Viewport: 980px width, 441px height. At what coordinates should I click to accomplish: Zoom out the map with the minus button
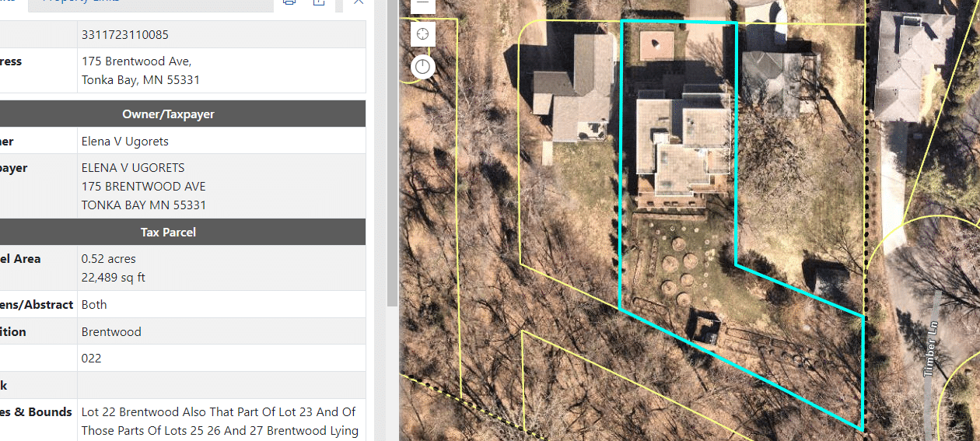422,4
